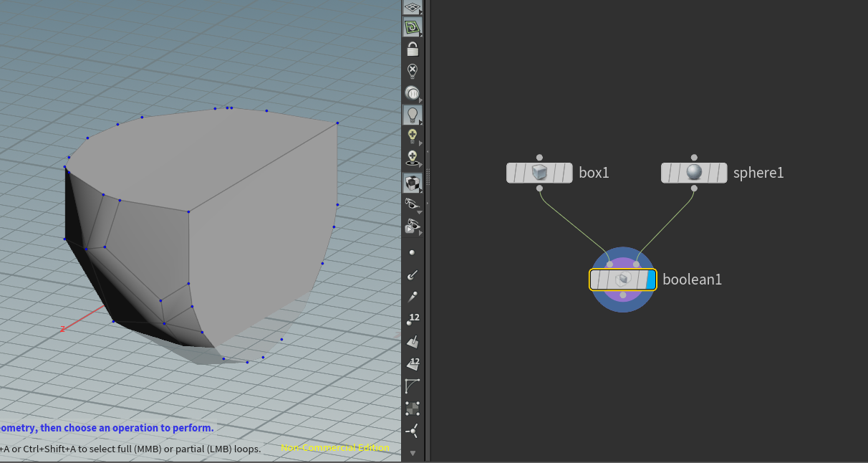Expand display toolbar overflow arrow at bottom
The width and height of the screenshot is (868, 463).
coord(412,453)
